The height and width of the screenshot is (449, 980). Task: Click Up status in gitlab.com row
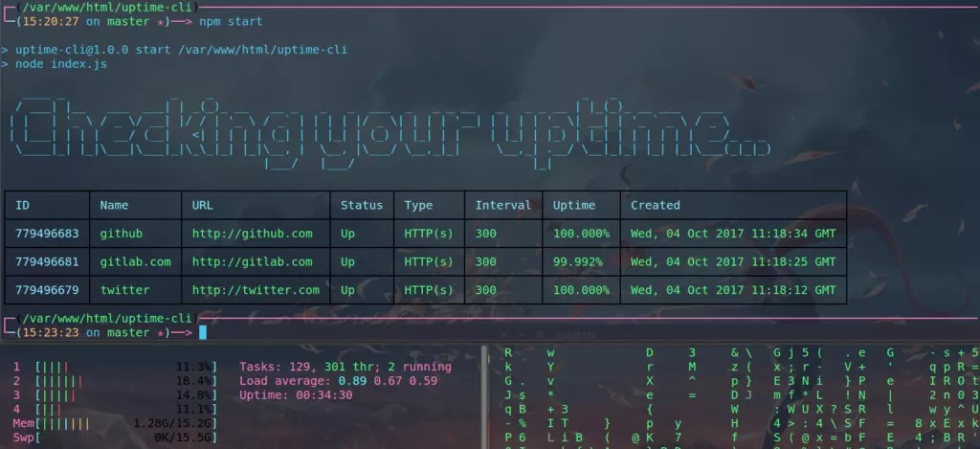point(347,261)
